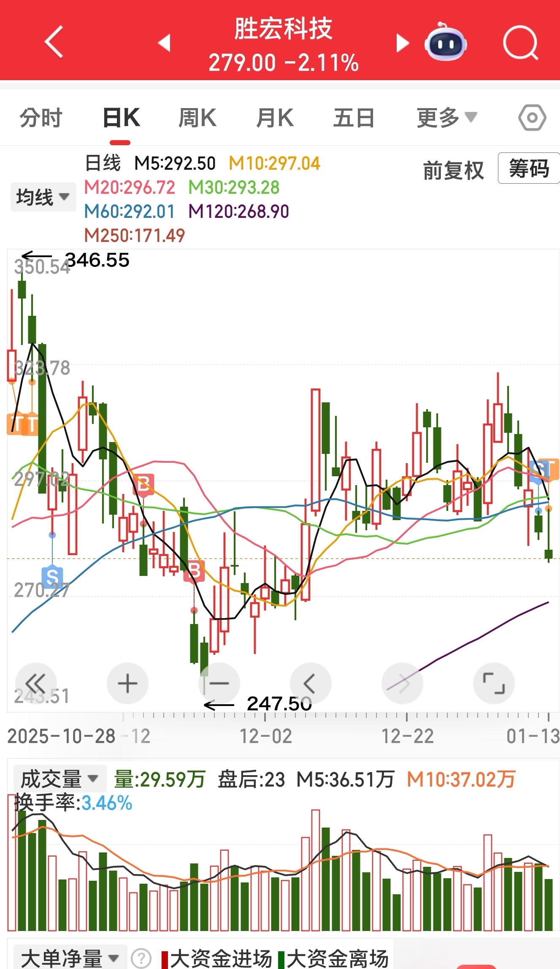The width and height of the screenshot is (560, 969).
Task: Open the 均线 indicator dropdown
Action: (43, 197)
